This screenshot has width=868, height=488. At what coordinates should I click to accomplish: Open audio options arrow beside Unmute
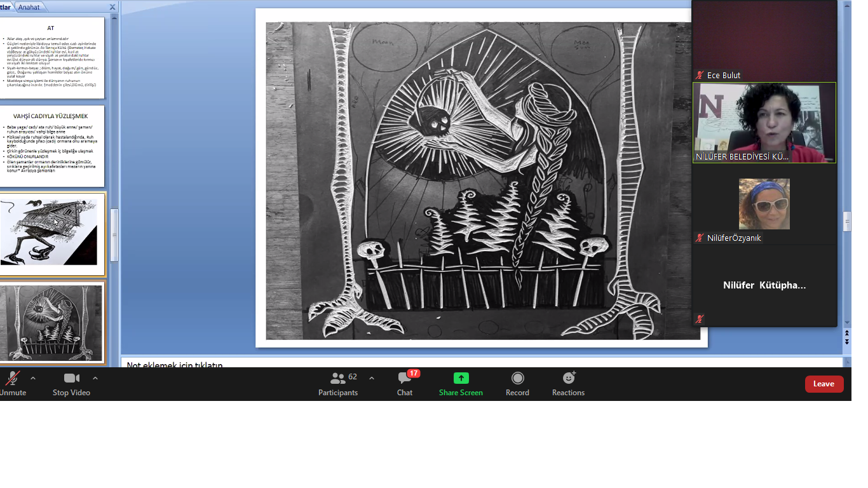coord(33,378)
